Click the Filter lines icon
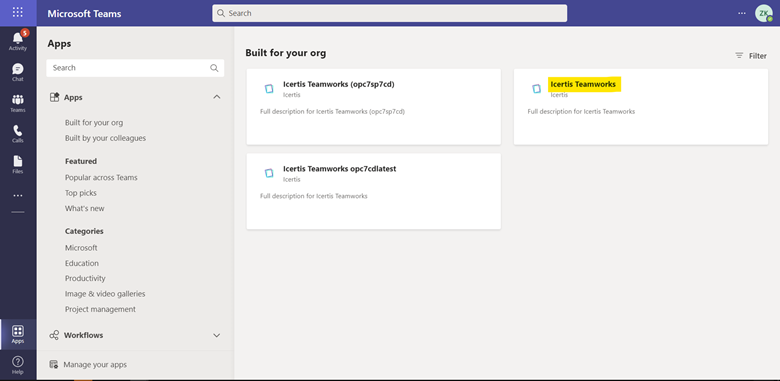Image resolution: width=780 pixels, height=381 pixels. pos(739,56)
